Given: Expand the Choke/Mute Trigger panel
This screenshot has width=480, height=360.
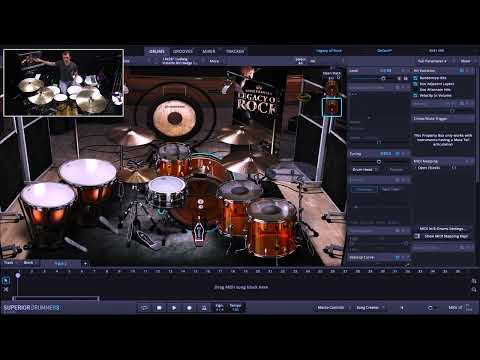Looking at the screenshot, I should point(443,118).
